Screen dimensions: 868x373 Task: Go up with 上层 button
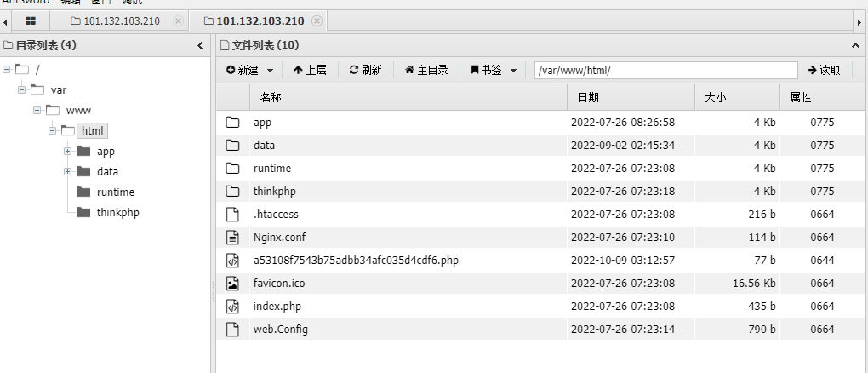pyautogui.click(x=310, y=70)
